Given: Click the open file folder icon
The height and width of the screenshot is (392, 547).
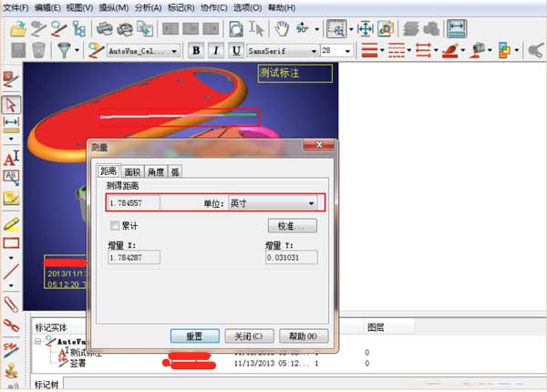Looking at the screenshot, I should click(18, 28).
